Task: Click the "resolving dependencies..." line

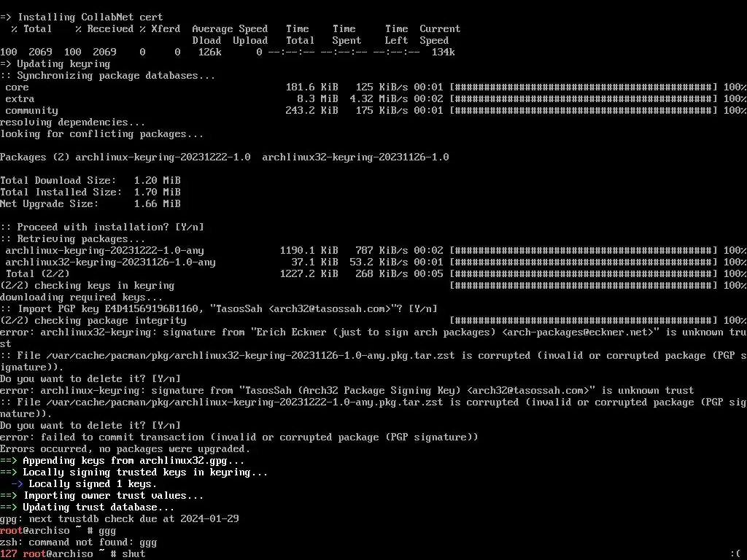Action: click(72, 122)
